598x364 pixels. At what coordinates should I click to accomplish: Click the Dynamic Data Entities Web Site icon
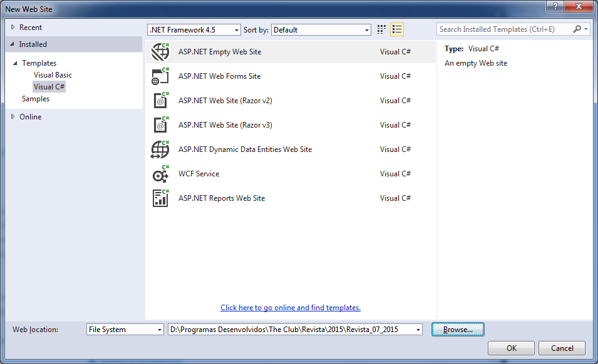pyautogui.click(x=160, y=149)
